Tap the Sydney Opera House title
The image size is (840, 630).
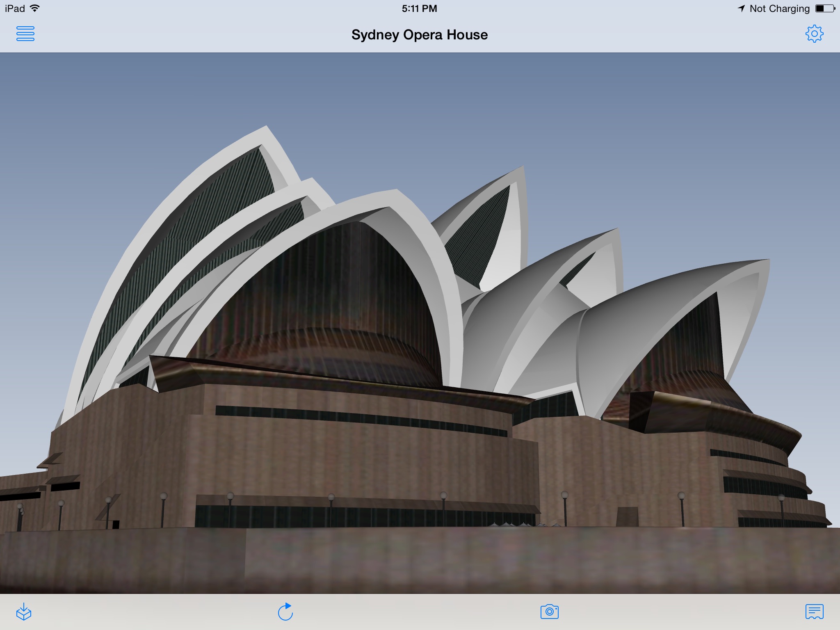click(x=419, y=35)
